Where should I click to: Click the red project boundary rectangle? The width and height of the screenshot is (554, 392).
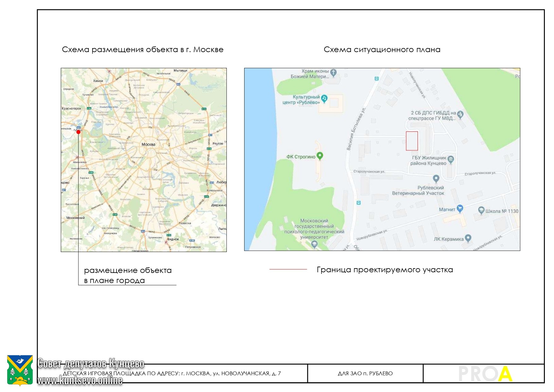tap(412, 141)
